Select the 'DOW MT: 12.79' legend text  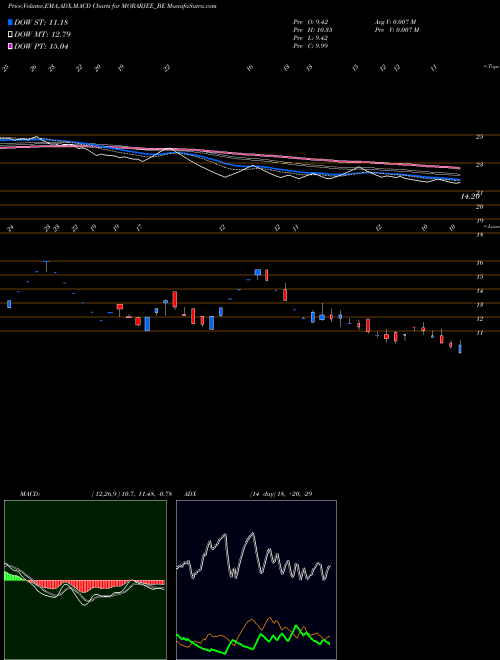point(42,35)
